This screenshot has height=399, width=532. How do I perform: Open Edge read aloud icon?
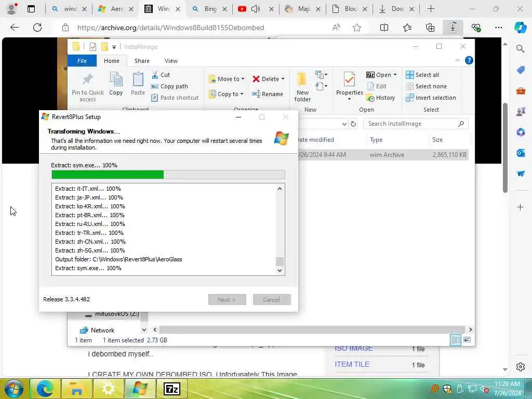click(336, 28)
